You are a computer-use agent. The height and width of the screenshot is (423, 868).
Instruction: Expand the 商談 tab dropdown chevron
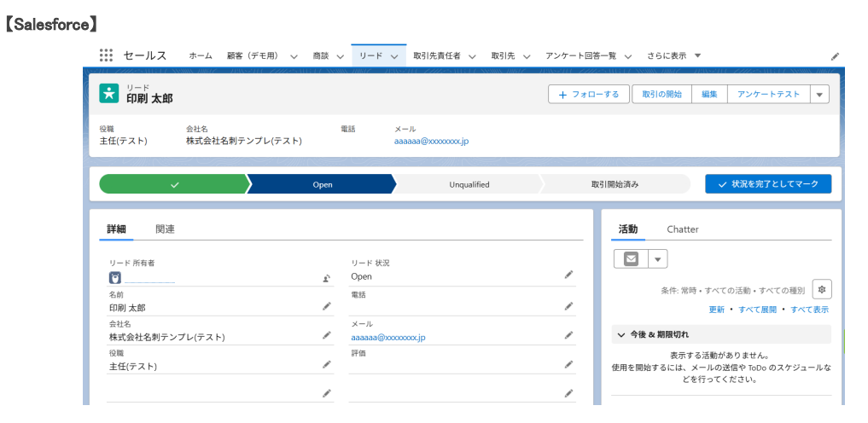point(340,56)
